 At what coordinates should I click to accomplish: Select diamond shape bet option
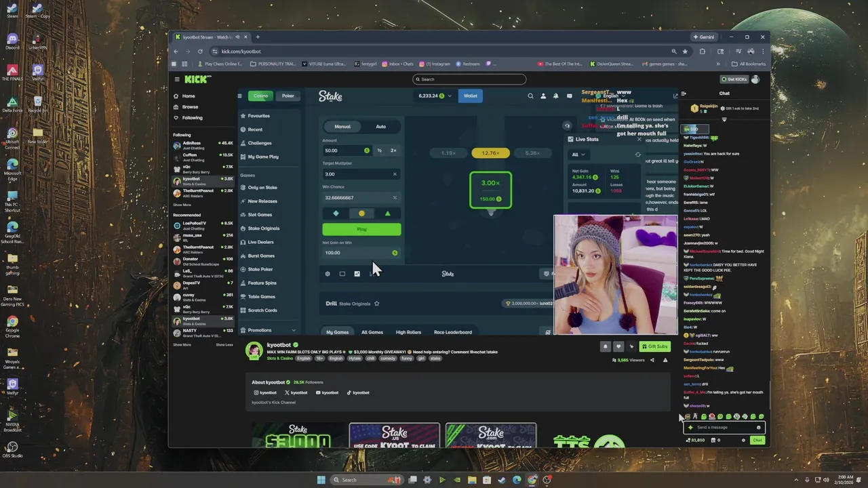point(336,213)
